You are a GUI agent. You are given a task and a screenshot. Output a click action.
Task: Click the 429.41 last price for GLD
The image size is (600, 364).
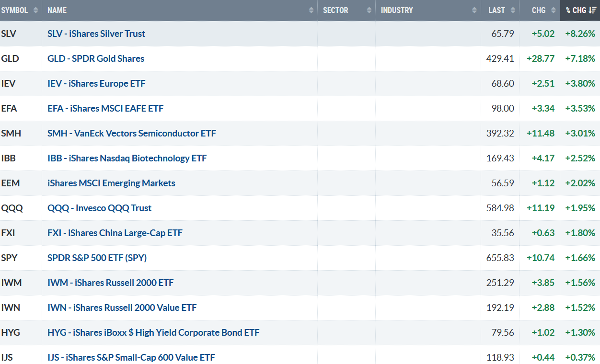tap(499, 58)
